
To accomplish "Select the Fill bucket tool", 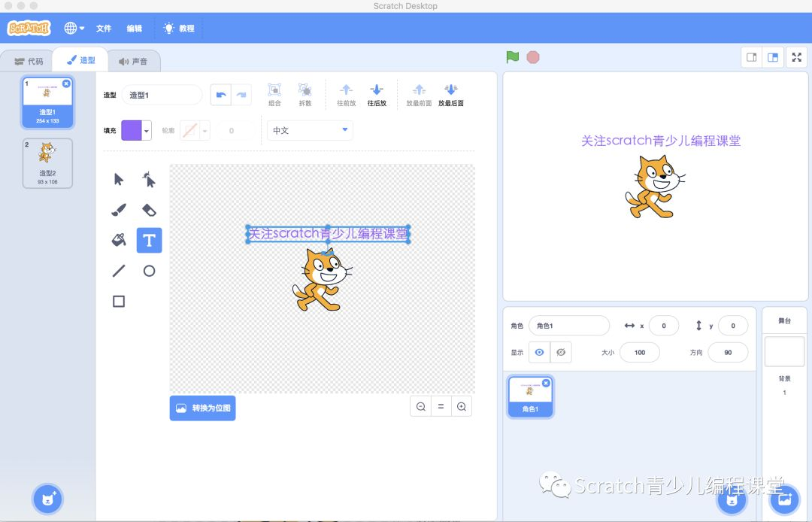I will (x=117, y=240).
